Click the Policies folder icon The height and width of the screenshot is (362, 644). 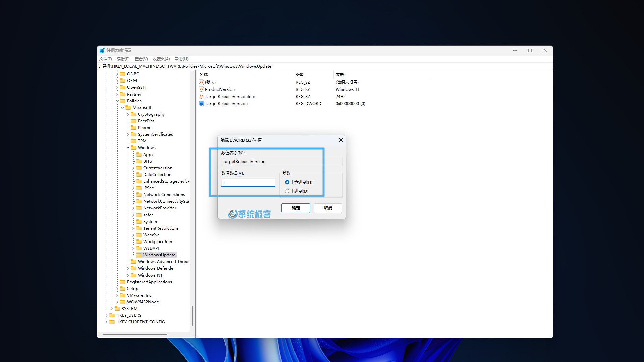[123, 101]
